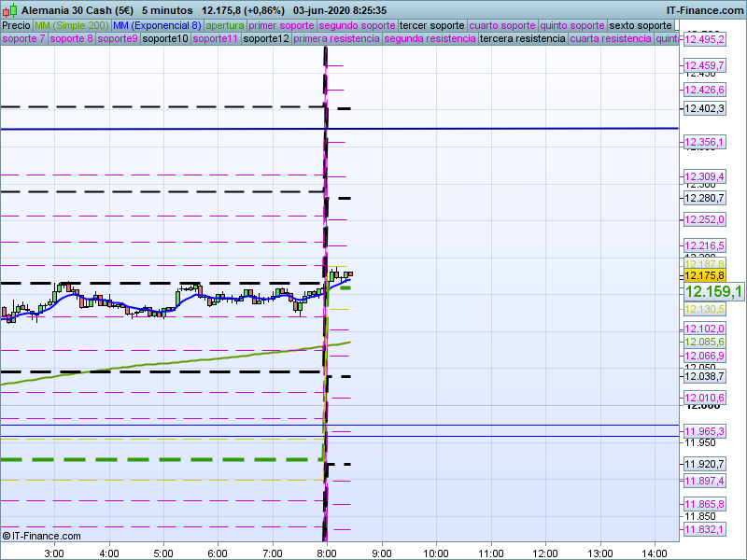Click the tercer soporte label
Image resolution: width=747 pixels, height=560 pixels.
pos(432,25)
